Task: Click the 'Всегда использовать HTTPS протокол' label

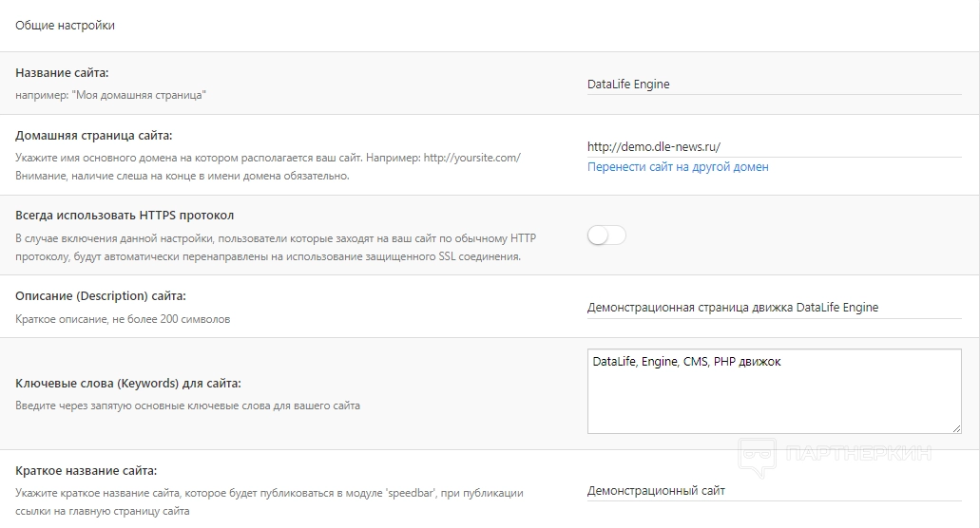Action: (x=125, y=216)
